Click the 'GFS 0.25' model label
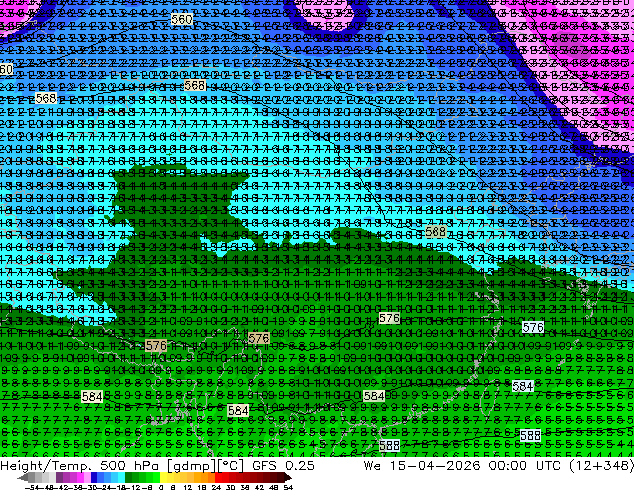 tap(283, 465)
